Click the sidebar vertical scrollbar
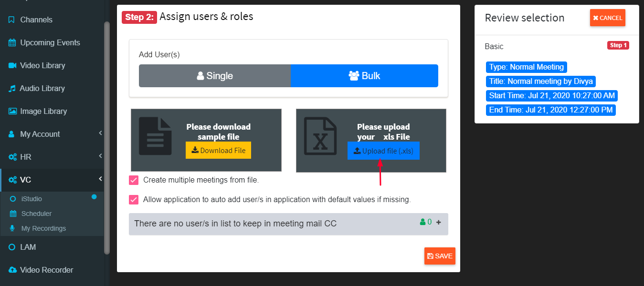The image size is (644, 286). pyautogui.click(x=107, y=138)
